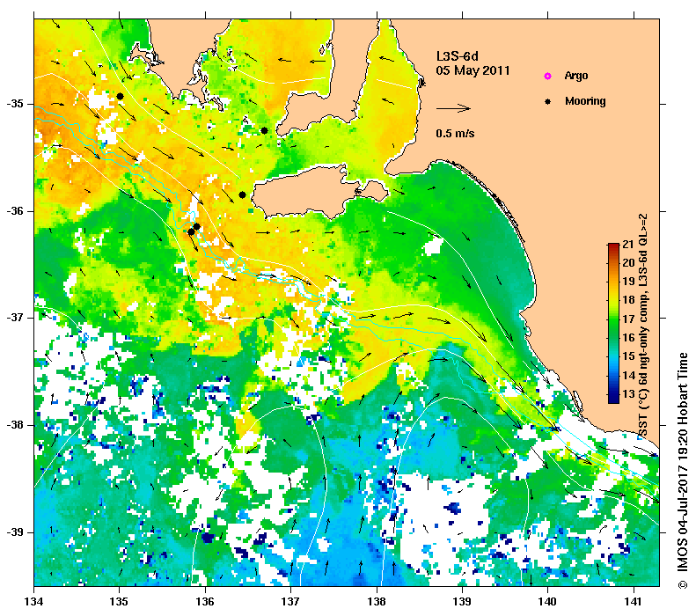Click the '15' color bar value
The height and width of the screenshot is (616, 696).
tap(628, 356)
